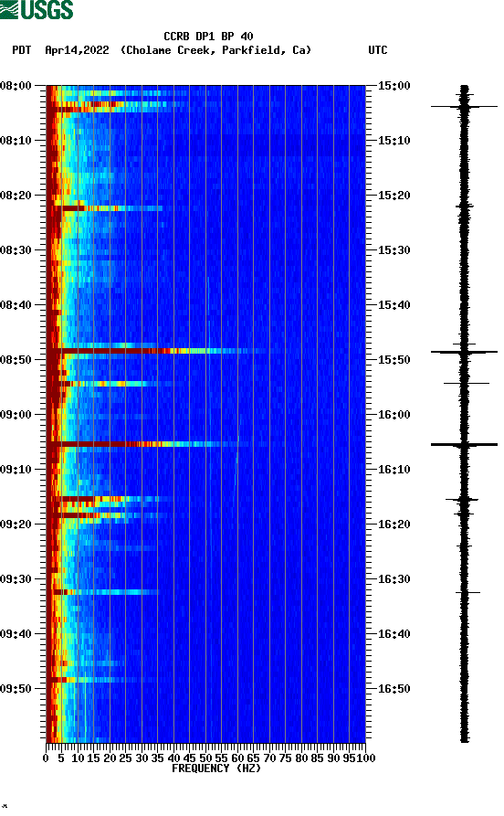504x816 pixels.
Task: Click the '09:20' PDT time label
Action: (16, 525)
